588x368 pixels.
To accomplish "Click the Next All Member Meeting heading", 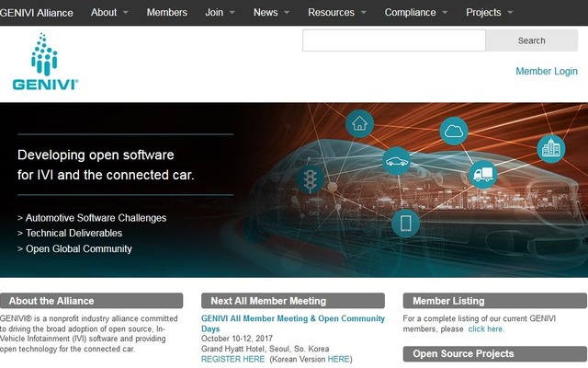I will [x=293, y=301].
